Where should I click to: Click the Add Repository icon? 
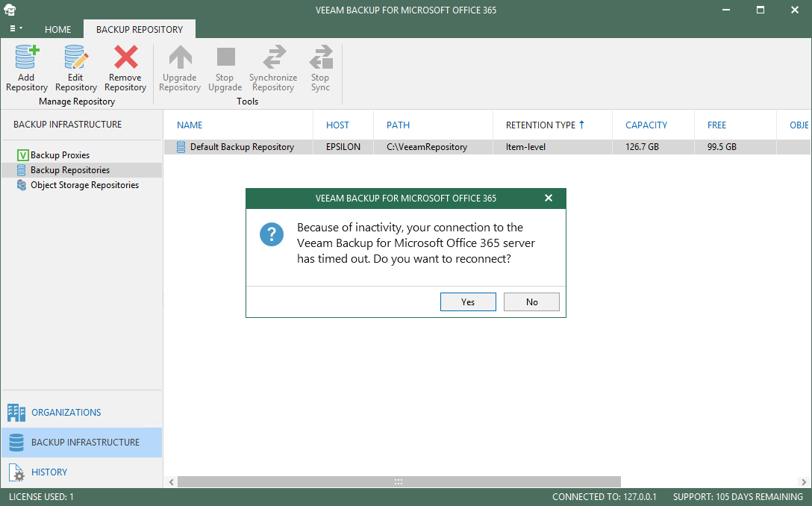[x=26, y=57]
